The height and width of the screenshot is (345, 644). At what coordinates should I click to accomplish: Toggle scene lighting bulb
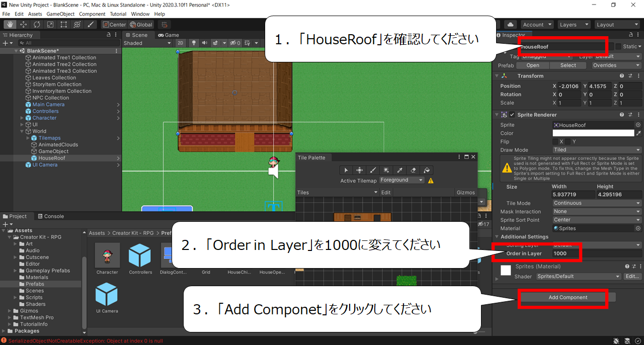tap(194, 43)
